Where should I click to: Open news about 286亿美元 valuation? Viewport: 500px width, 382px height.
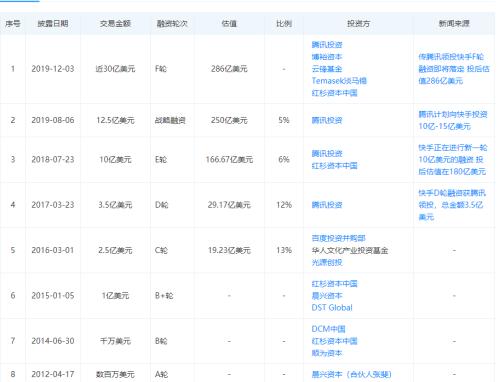tap(454, 69)
